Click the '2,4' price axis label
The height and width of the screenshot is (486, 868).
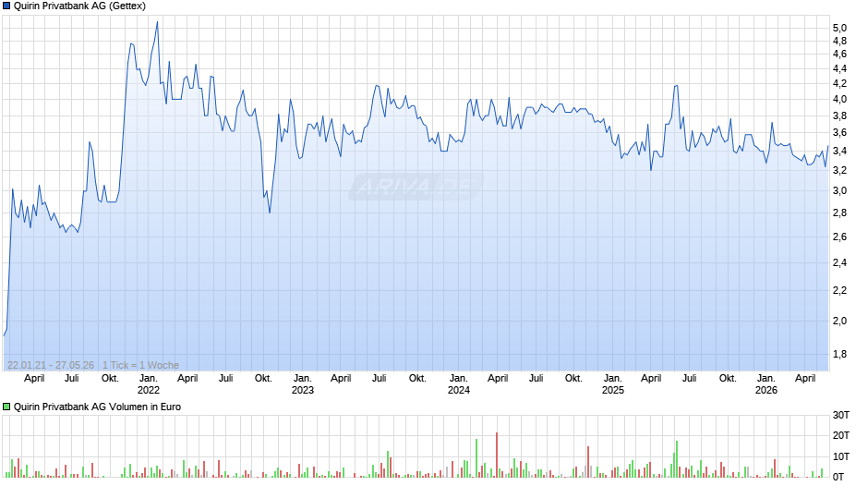pyautogui.click(x=839, y=262)
